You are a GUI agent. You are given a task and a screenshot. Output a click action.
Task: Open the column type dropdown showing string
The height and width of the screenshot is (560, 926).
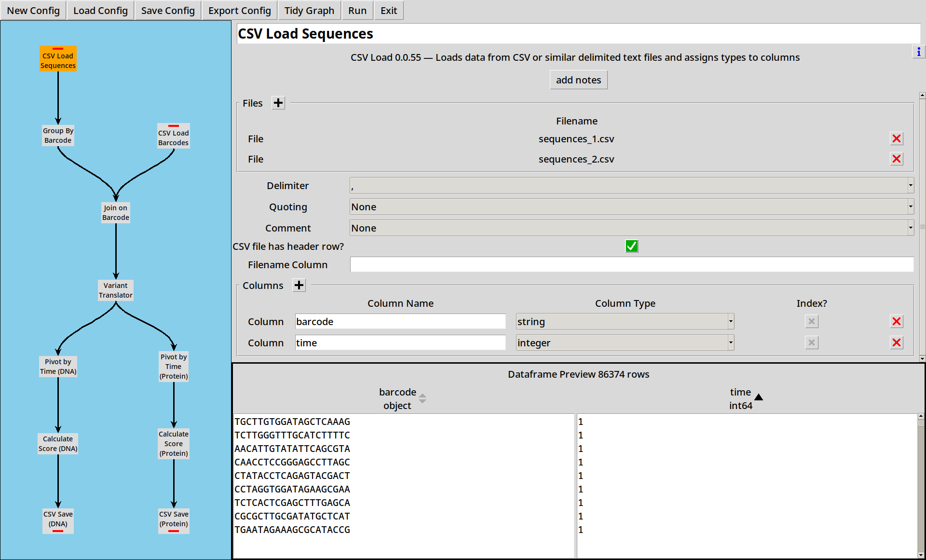625,322
